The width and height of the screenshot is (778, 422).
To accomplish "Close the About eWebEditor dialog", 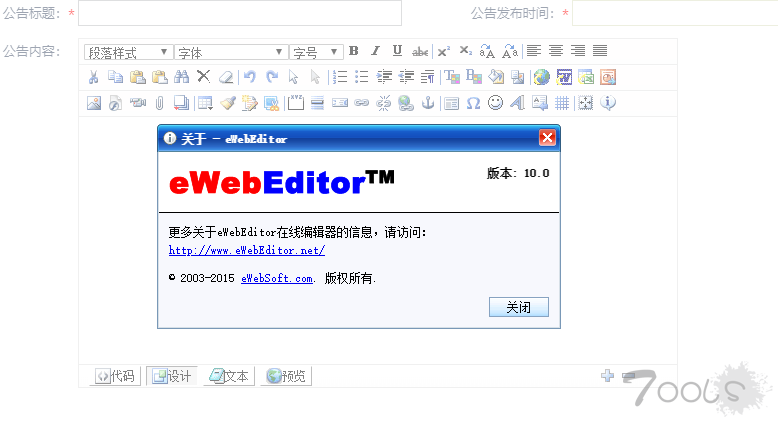I will pyautogui.click(x=547, y=138).
